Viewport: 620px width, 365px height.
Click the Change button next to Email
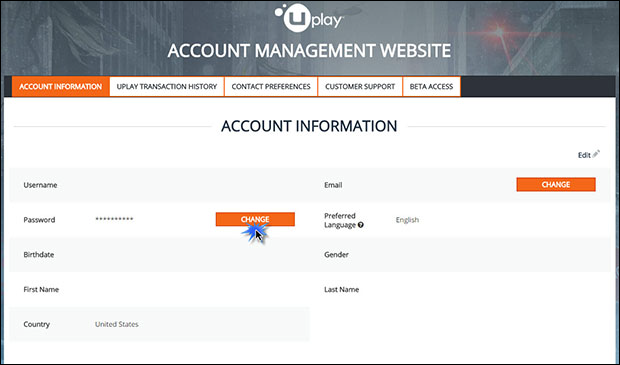click(556, 185)
